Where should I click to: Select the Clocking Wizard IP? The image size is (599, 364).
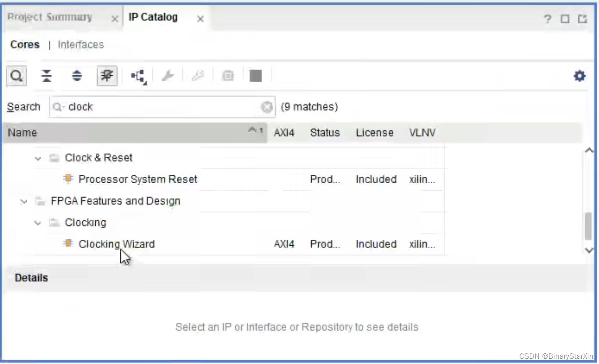point(117,244)
